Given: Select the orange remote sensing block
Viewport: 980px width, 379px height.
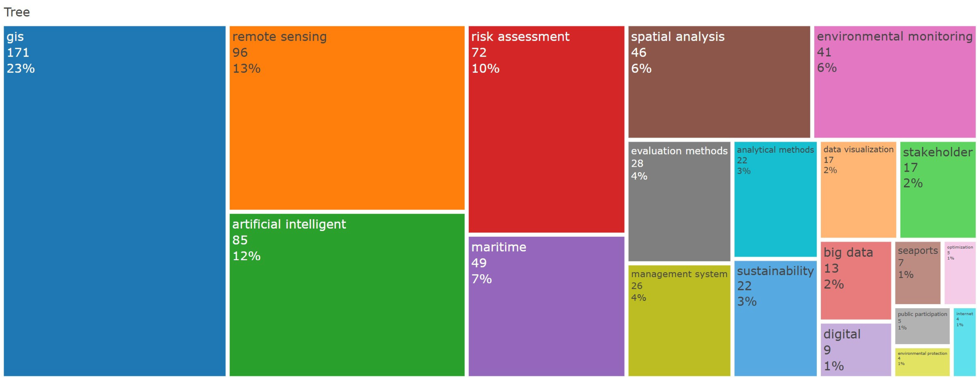Looking at the screenshot, I should tap(347, 118).
